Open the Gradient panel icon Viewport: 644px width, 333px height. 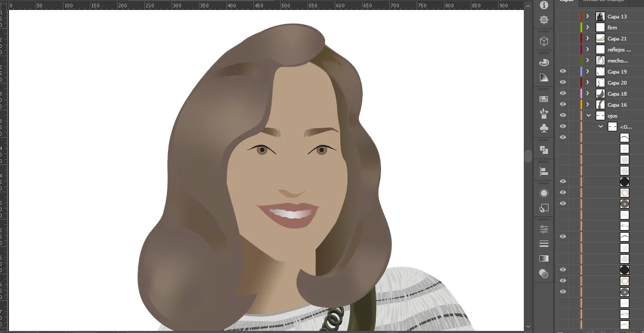point(544,258)
